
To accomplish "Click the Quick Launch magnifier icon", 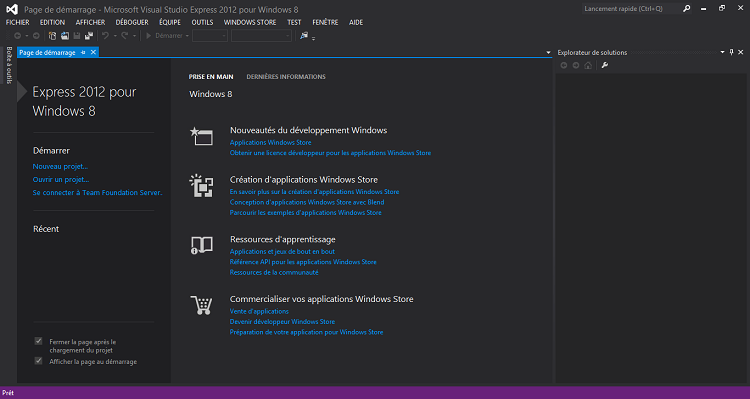I will (x=687, y=9).
